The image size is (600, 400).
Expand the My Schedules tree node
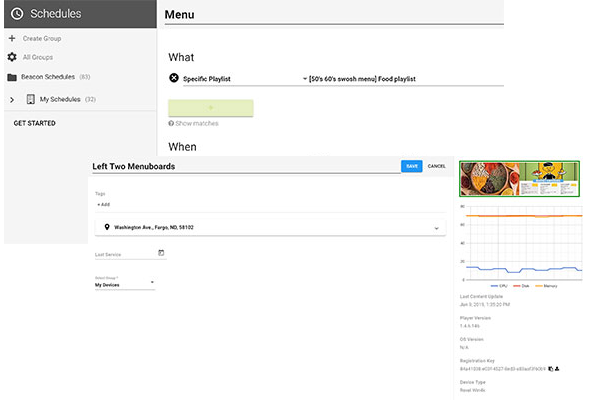click(12, 100)
